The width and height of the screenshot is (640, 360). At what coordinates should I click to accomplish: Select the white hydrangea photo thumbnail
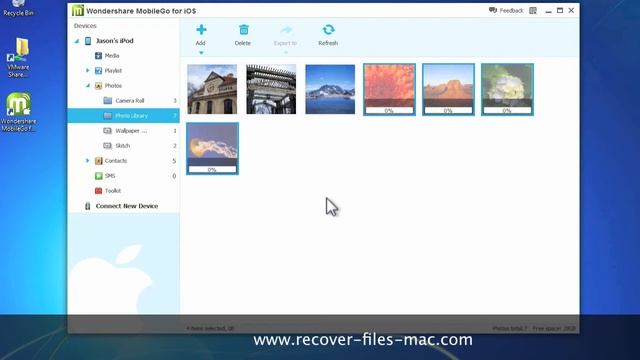coord(507,89)
